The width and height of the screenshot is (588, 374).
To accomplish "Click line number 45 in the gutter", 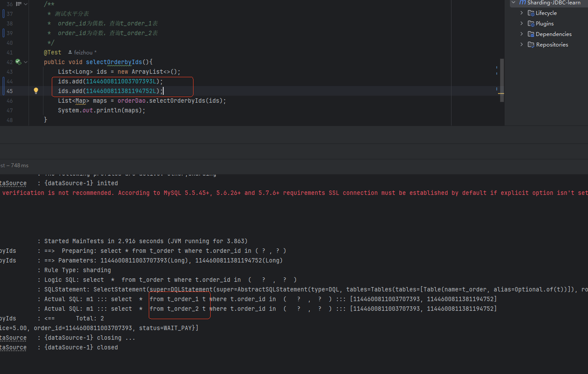I will (x=10, y=91).
